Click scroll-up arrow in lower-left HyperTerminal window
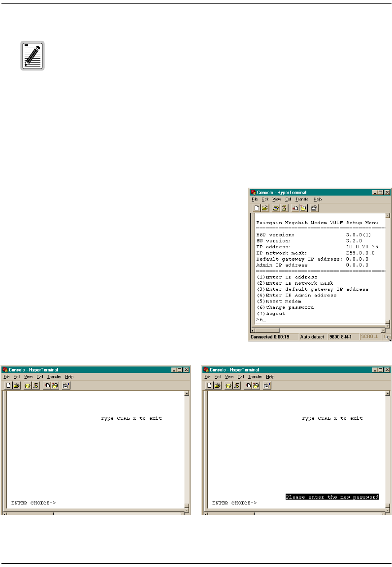392x567 pixels. 187,393
